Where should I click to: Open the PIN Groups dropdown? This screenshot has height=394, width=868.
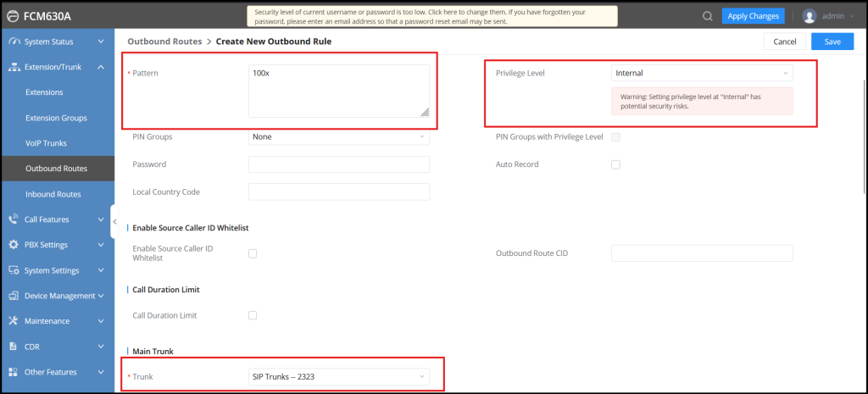tap(339, 136)
